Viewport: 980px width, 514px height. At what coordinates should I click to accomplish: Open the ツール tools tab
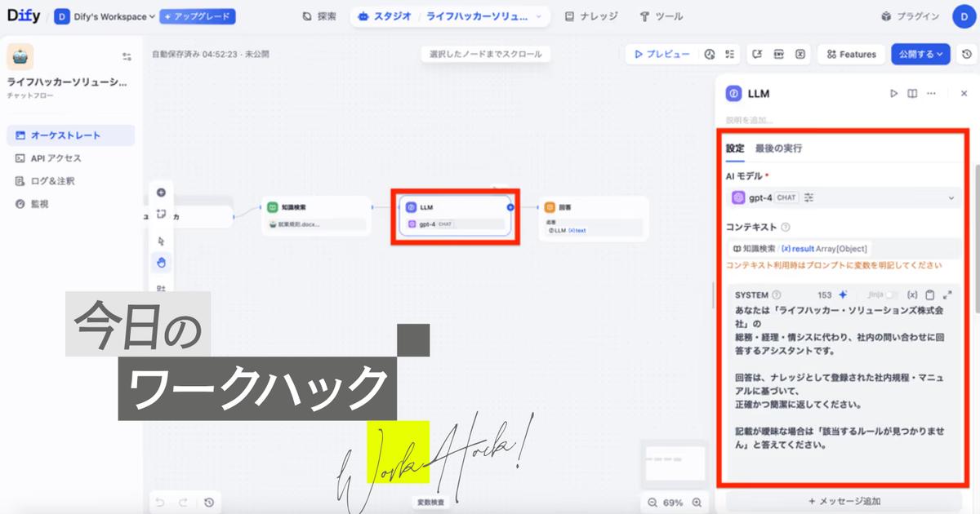(661, 16)
